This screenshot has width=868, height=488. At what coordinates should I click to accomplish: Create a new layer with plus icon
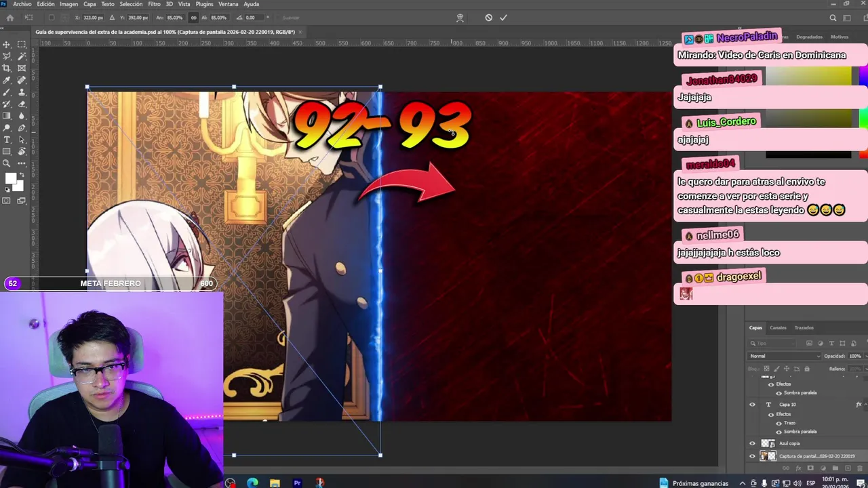pos(848,468)
